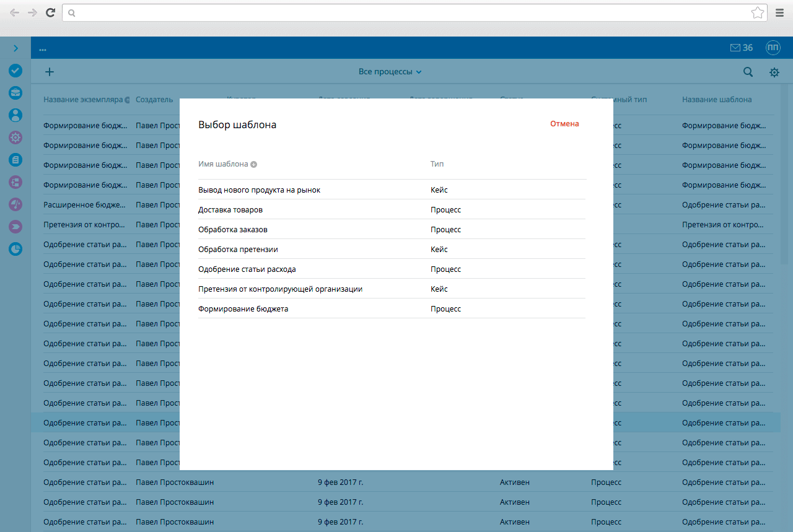Bookmark the page with the star icon

(757, 12)
